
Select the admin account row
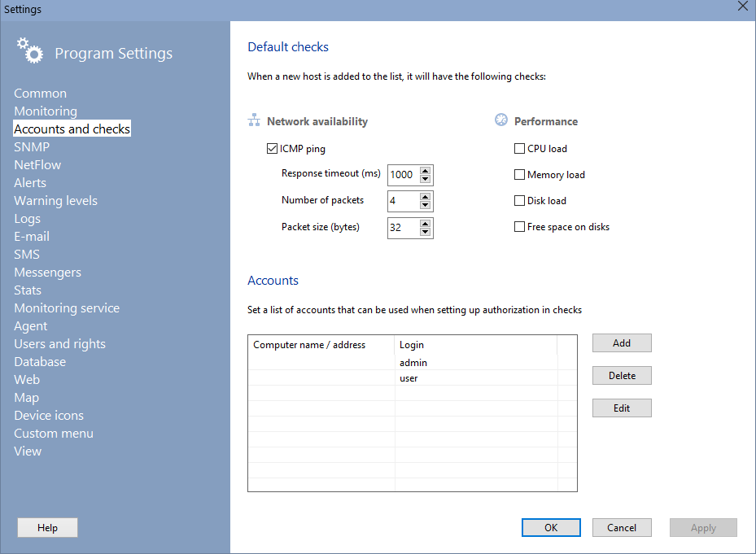[x=413, y=363]
